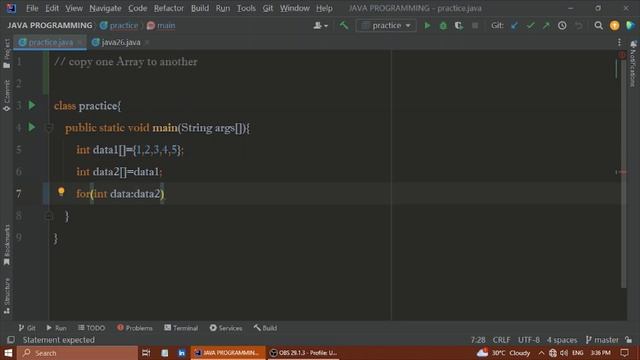640x360 pixels.
Task: Collapse main method fold marker on line 4
Action: point(49,128)
